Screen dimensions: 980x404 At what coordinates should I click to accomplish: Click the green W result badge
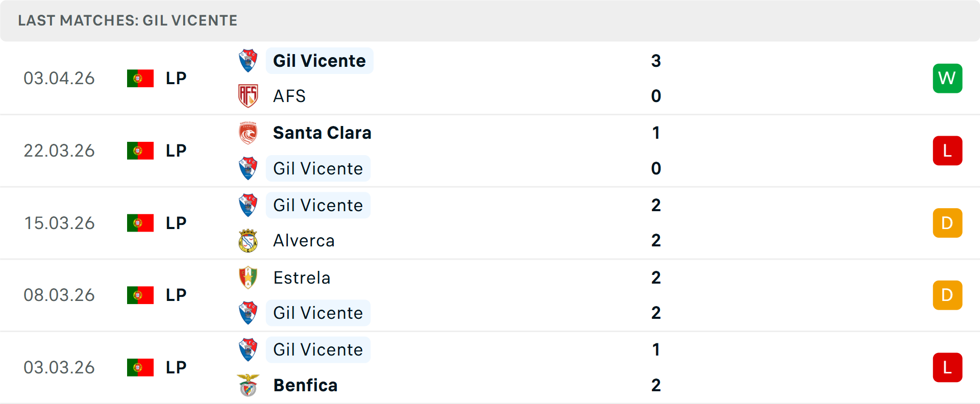point(947,79)
